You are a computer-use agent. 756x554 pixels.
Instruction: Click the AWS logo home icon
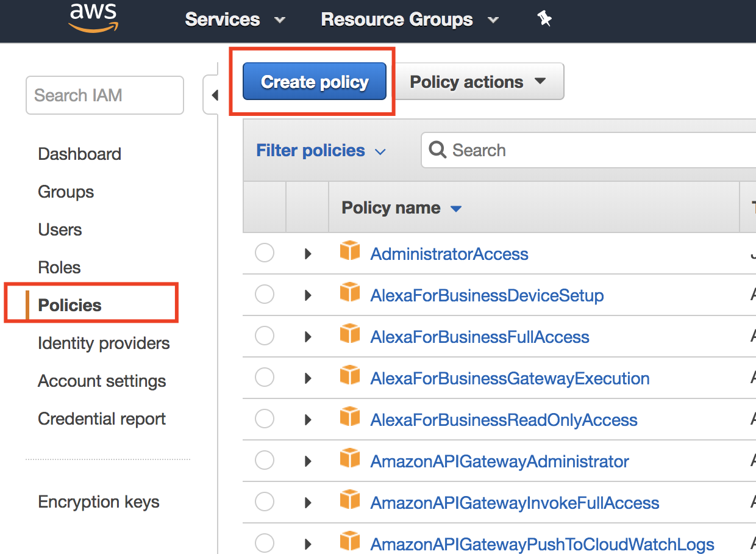[x=93, y=18]
